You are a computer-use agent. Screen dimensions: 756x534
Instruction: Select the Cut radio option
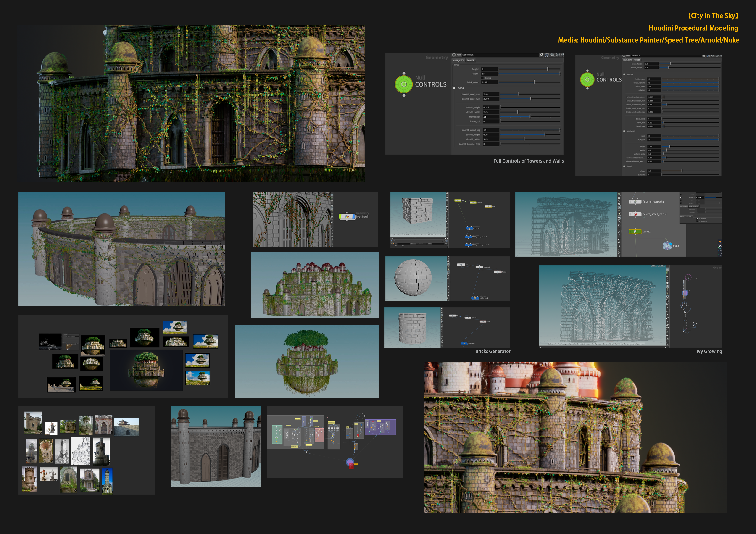tap(682, 216)
